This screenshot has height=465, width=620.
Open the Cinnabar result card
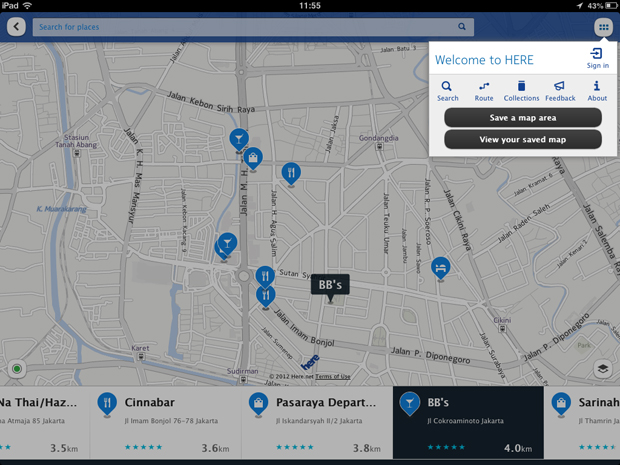pos(166,422)
